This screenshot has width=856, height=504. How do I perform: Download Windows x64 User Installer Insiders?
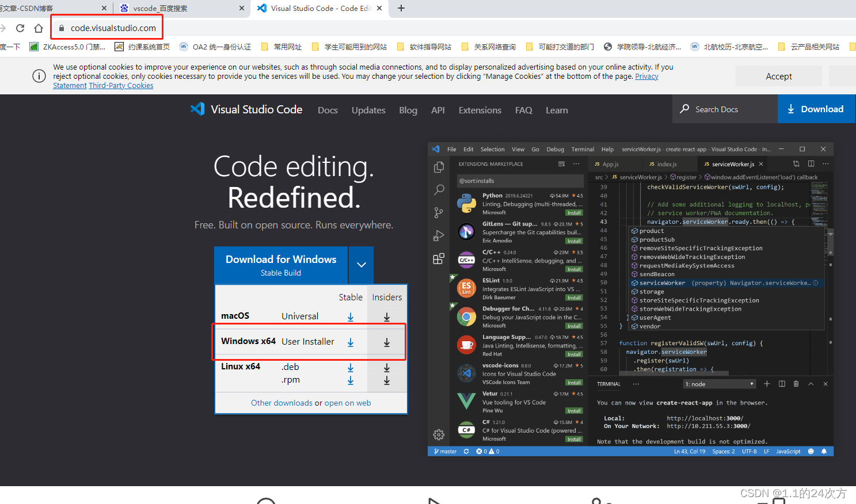click(387, 342)
